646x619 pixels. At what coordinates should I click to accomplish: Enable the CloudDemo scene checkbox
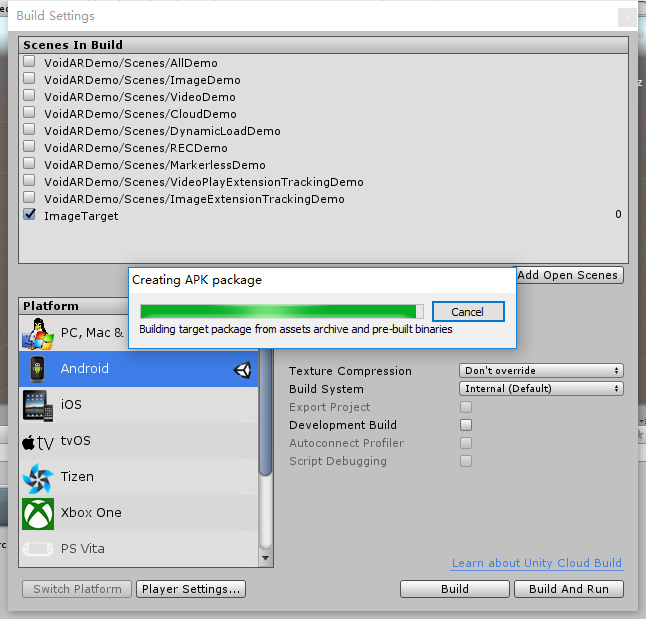[29, 112]
